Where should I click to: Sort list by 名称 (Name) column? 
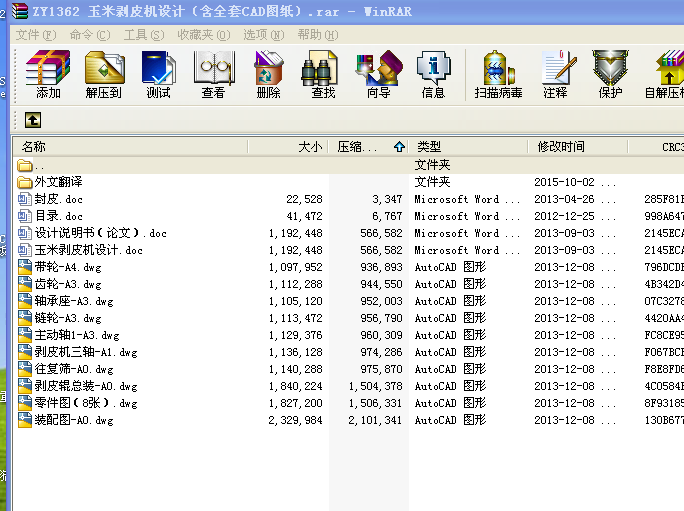click(x=130, y=147)
